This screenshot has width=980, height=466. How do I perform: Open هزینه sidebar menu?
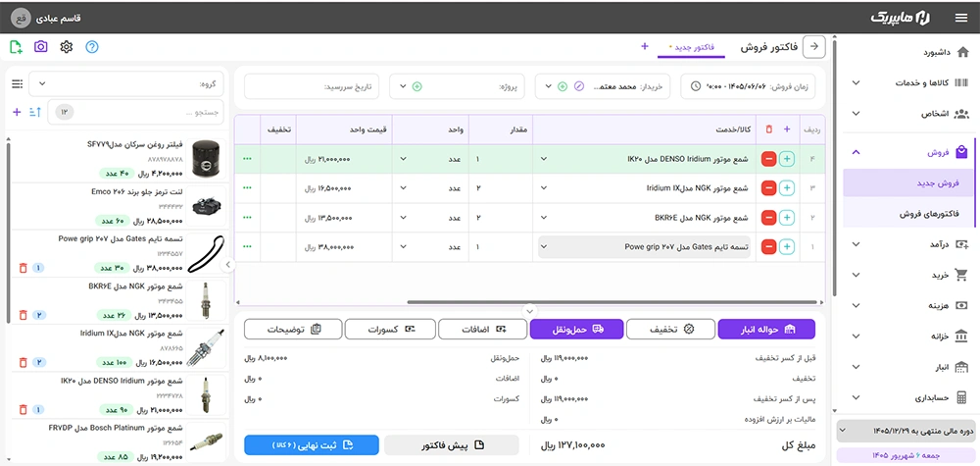[906, 305]
